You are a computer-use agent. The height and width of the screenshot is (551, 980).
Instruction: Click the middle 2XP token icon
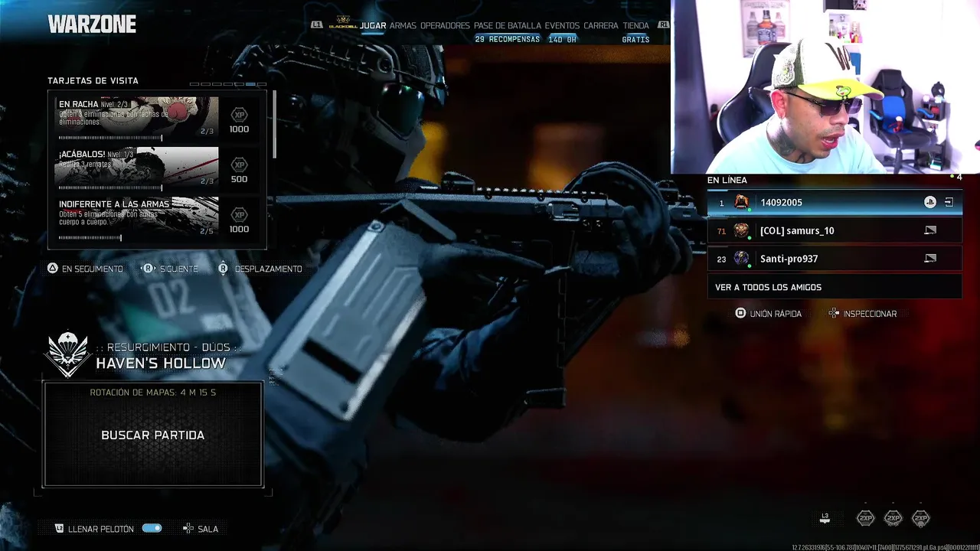tap(893, 518)
